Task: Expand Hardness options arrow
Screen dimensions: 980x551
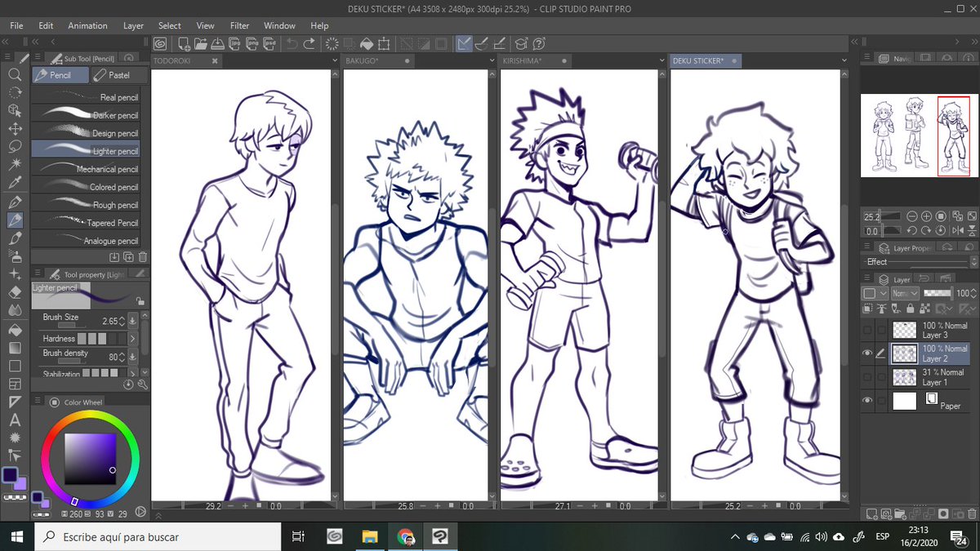Action: coord(132,338)
